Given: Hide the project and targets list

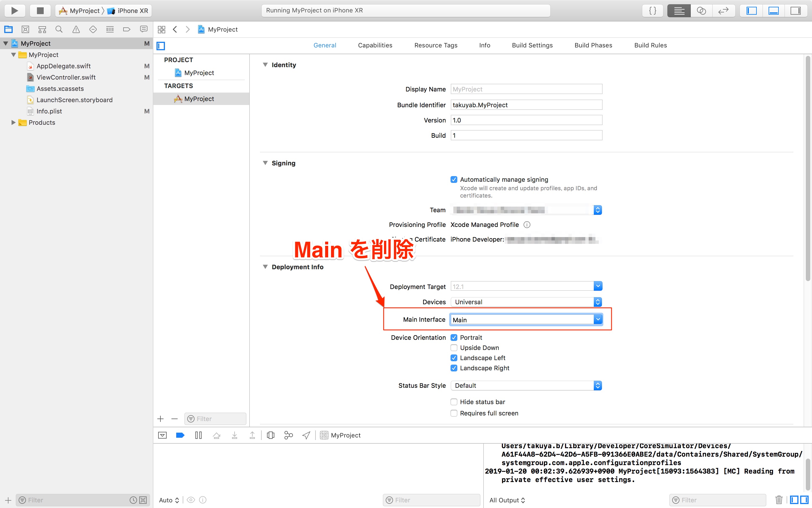Looking at the screenshot, I should click(161, 46).
